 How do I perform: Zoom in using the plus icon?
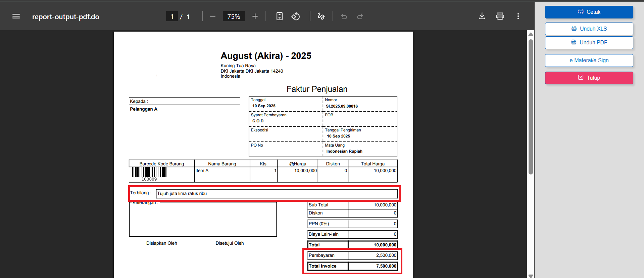pos(255,16)
